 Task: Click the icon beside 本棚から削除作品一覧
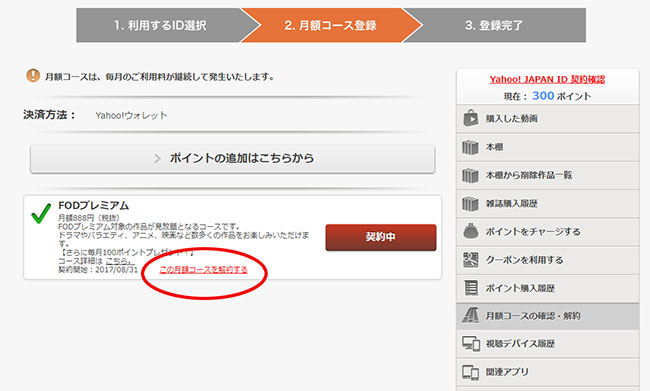point(471,175)
